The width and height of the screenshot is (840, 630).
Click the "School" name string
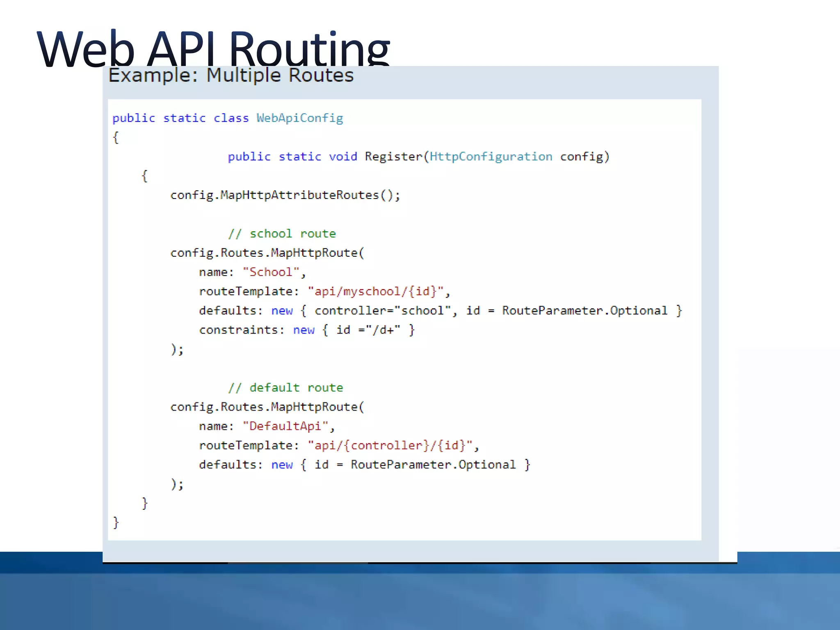click(271, 272)
